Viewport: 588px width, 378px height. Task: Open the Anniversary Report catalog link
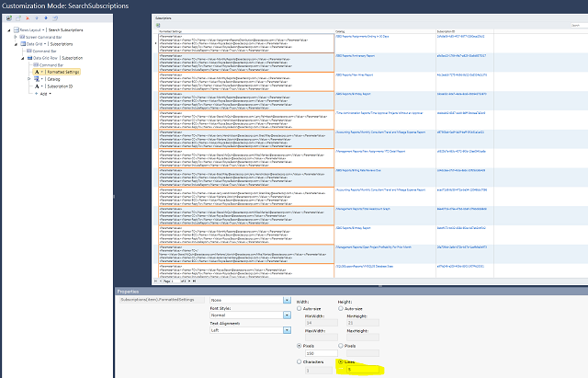tap(356, 55)
